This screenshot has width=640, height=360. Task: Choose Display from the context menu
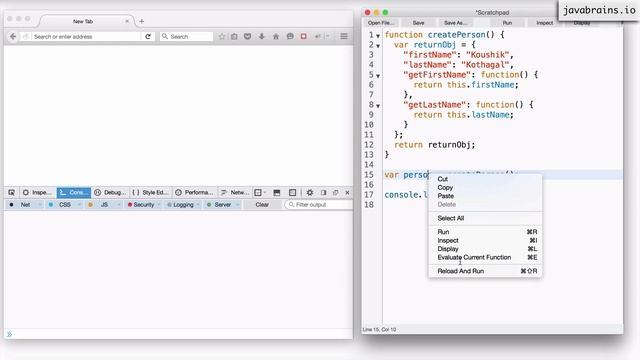click(485, 249)
